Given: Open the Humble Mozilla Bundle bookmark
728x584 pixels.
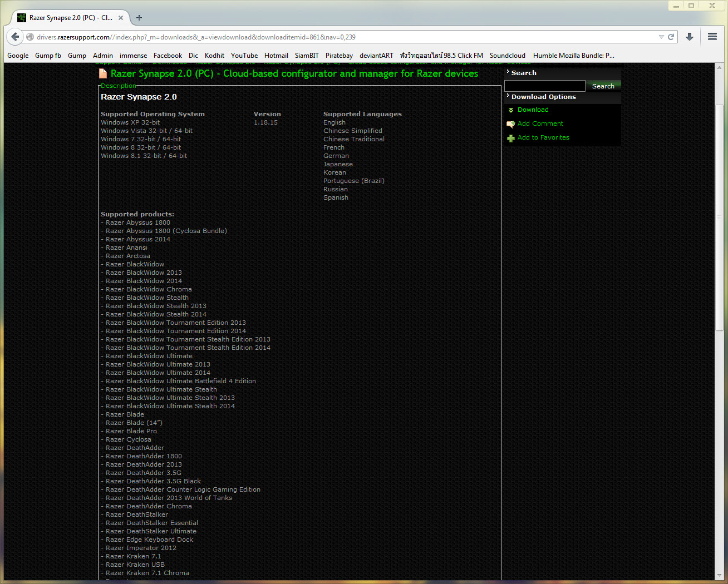Looking at the screenshot, I should pyautogui.click(x=573, y=56).
